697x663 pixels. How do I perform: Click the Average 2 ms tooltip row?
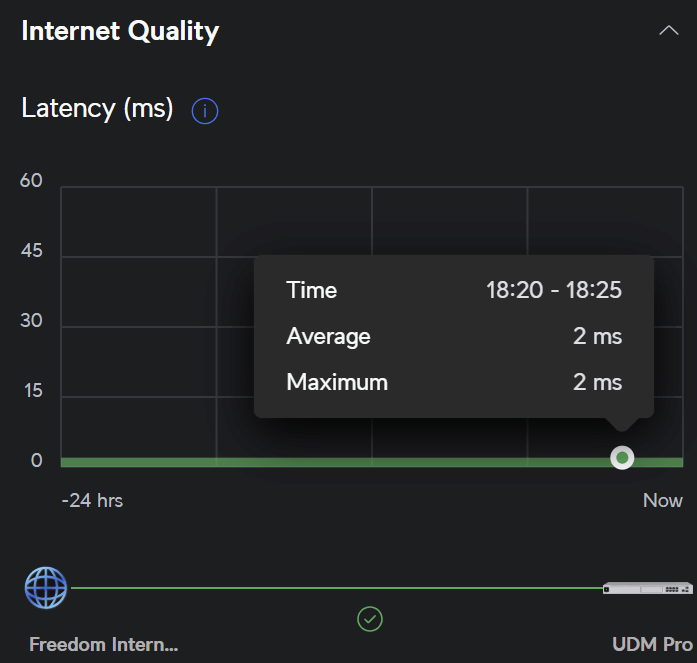454,336
